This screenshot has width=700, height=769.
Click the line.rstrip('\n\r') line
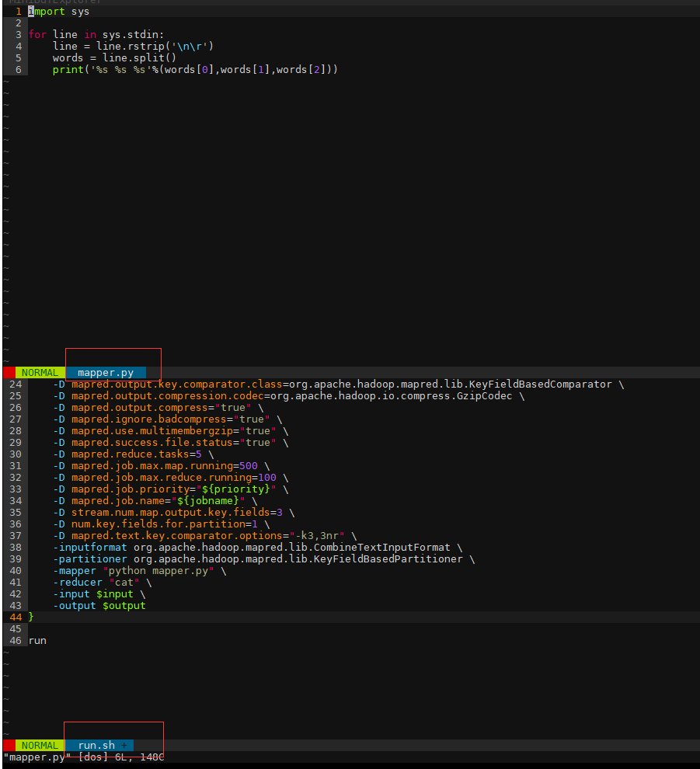pos(133,46)
